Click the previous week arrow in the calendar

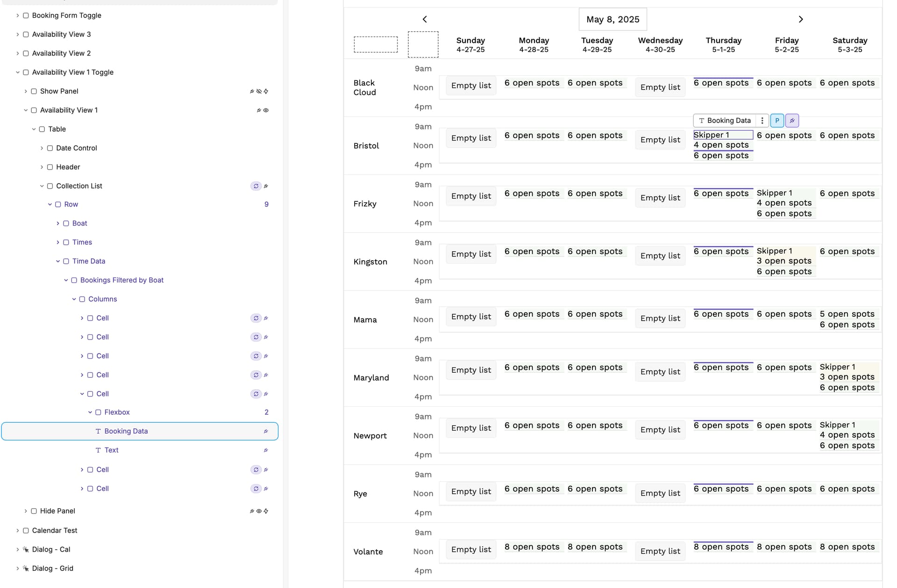(x=425, y=19)
